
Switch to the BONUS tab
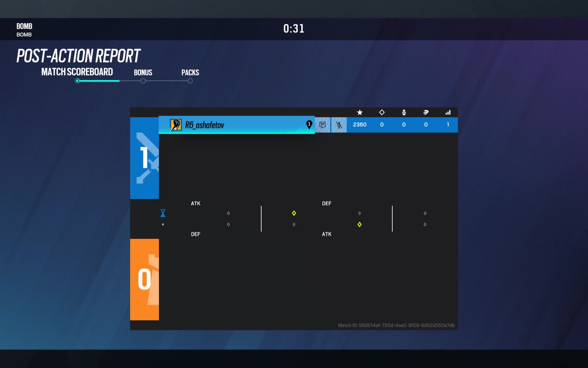pyautogui.click(x=143, y=72)
